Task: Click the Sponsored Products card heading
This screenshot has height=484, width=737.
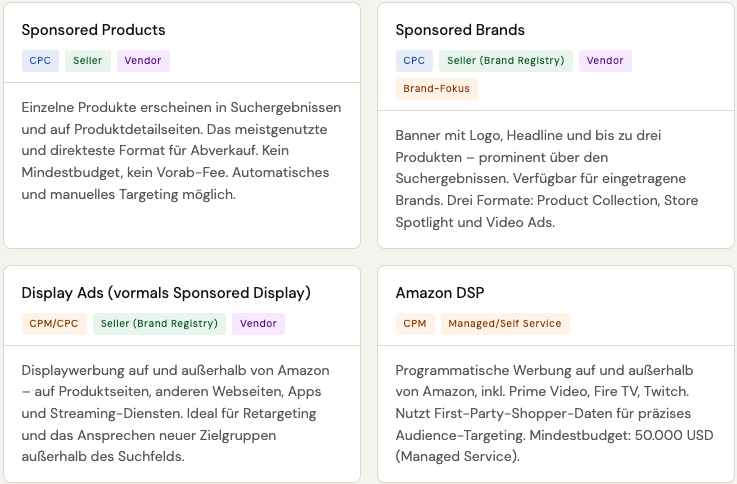Action: pos(93,30)
